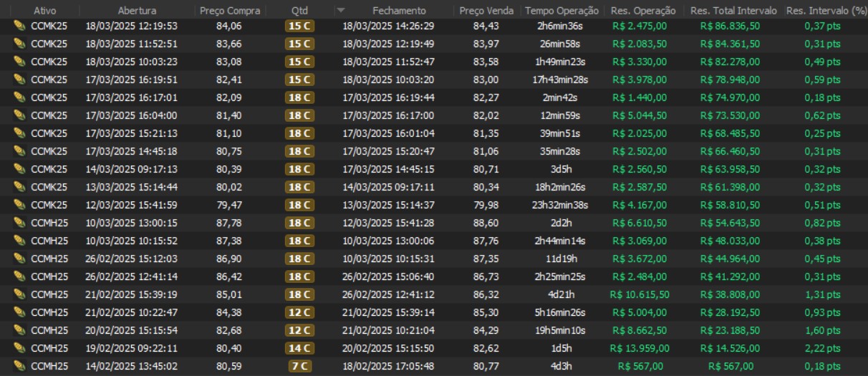Click the Preço Compra column header

tap(230, 11)
